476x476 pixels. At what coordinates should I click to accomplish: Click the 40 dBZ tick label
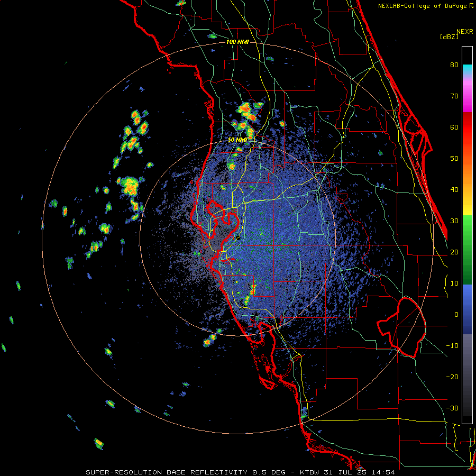454,190
